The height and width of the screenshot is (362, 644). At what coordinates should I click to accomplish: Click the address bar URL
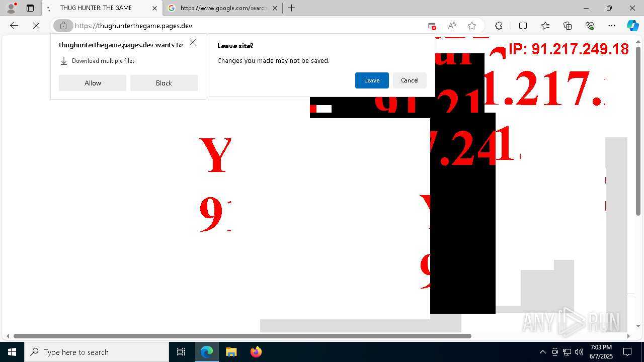(x=133, y=26)
